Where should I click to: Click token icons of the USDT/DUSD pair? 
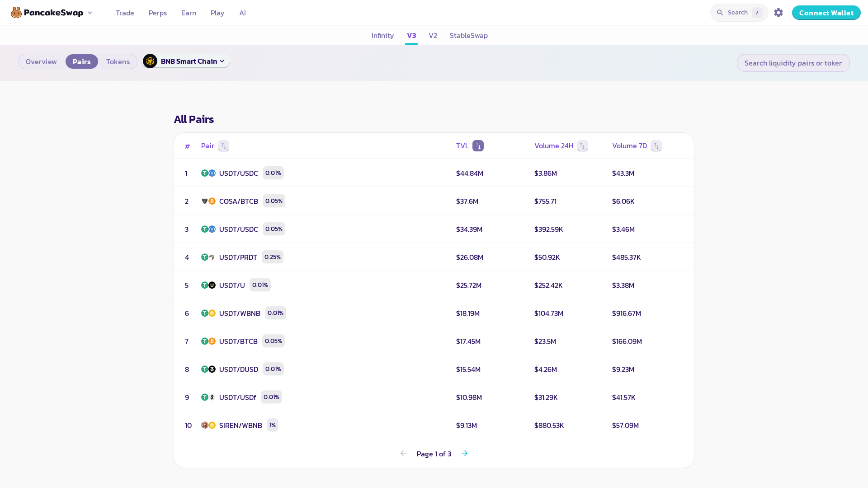pos(208,369)
